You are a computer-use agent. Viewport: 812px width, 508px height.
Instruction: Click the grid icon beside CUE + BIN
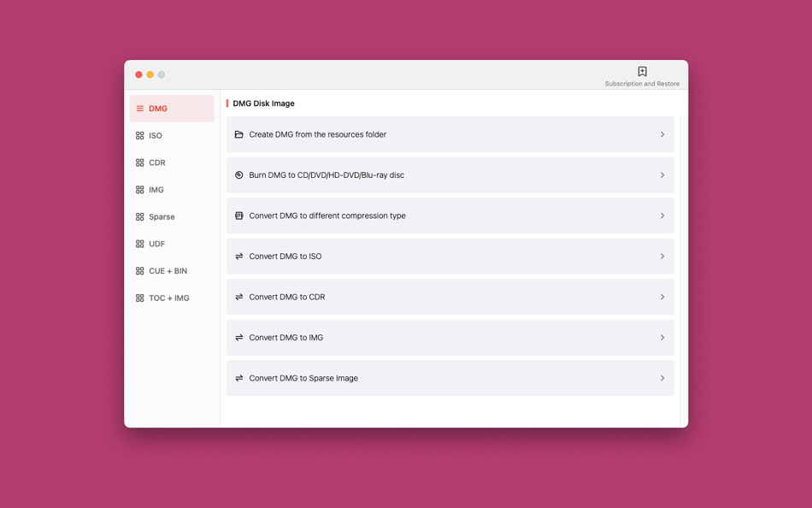140,271
